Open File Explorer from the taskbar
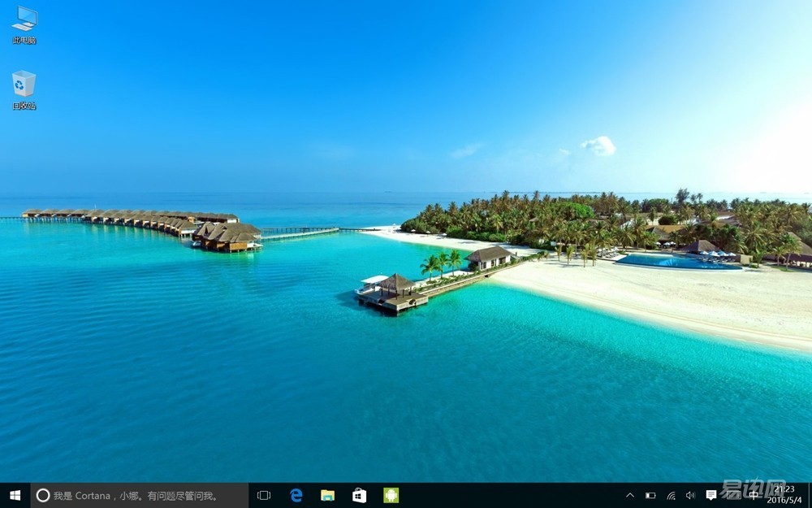Screen dimensions: 812x508 pos(327,496)
